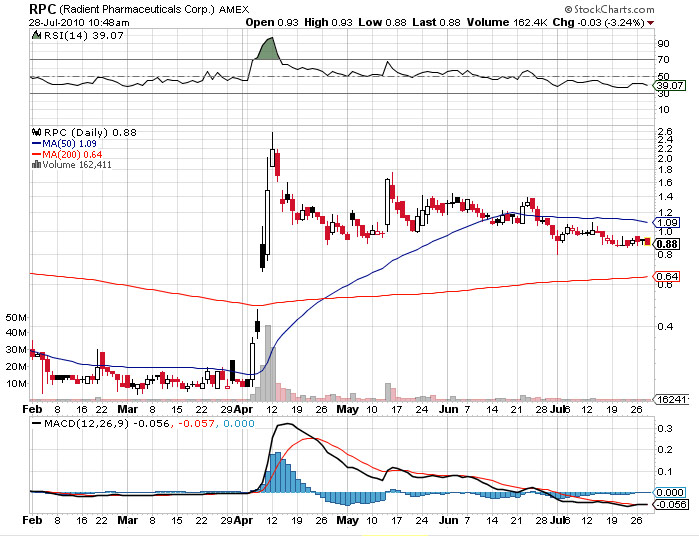Click the Jun label on the price chart axis

pyautogui.click(x=448, y=409)
